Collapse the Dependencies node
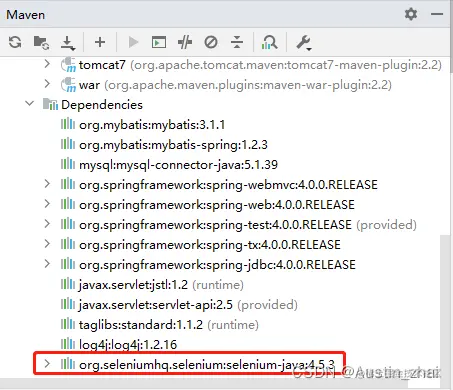This screenshot has width=453, height=390. (30, 104)
